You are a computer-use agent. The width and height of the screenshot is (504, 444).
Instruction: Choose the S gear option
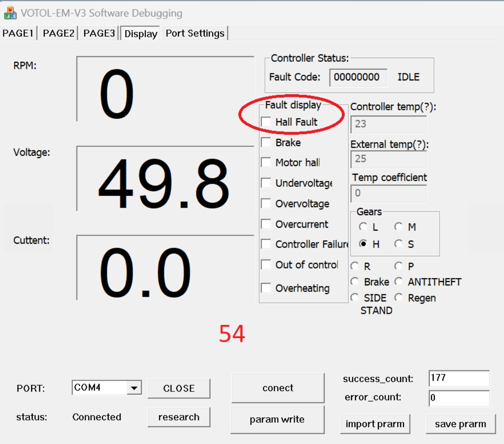click(x=398, y=244)
